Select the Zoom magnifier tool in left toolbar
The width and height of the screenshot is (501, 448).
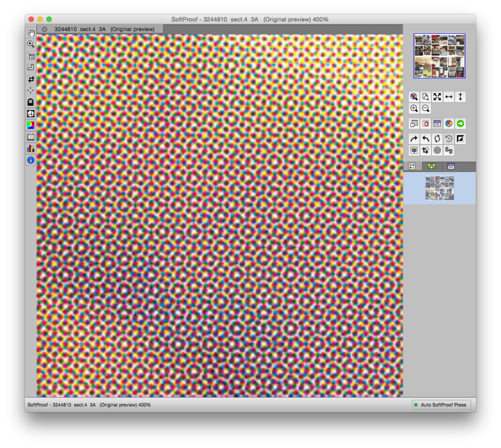[x=31, y=44]
